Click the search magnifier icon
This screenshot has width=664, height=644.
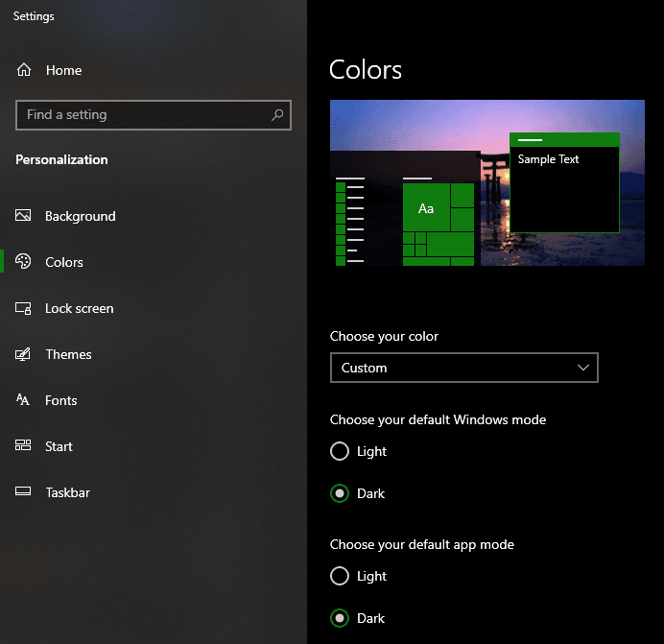[277, 115]
